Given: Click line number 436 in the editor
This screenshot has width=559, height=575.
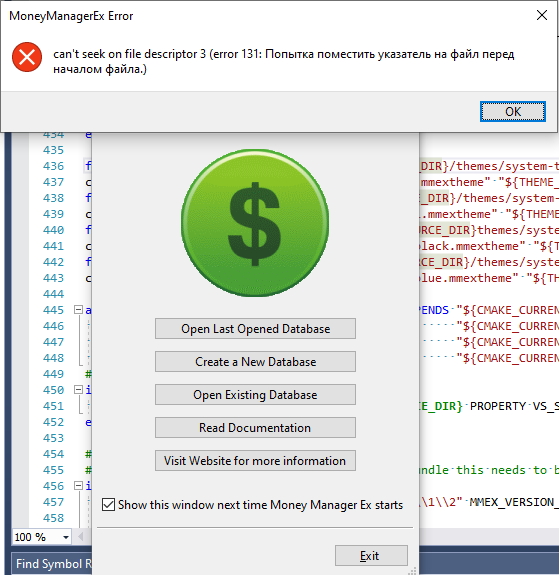Looking at the screenshot, I should (53, 166).
